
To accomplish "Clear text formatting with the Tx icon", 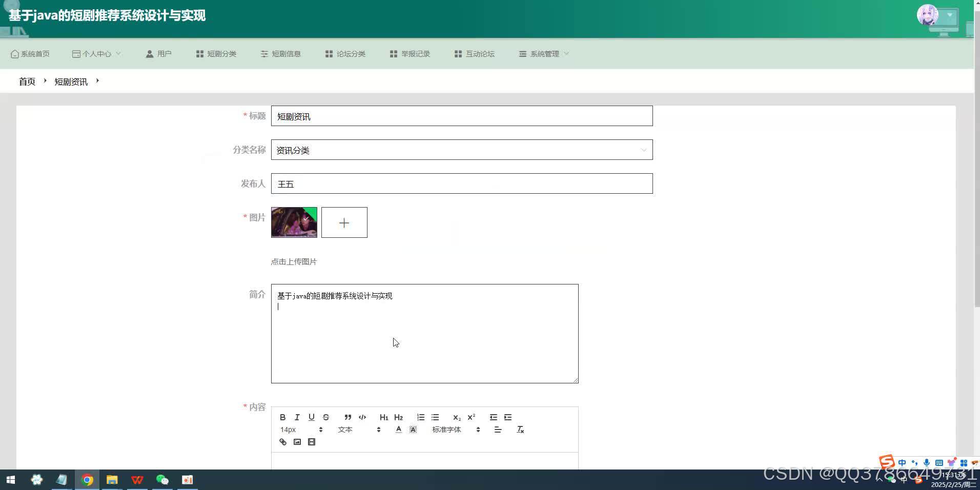I will (x=520, y=430).
